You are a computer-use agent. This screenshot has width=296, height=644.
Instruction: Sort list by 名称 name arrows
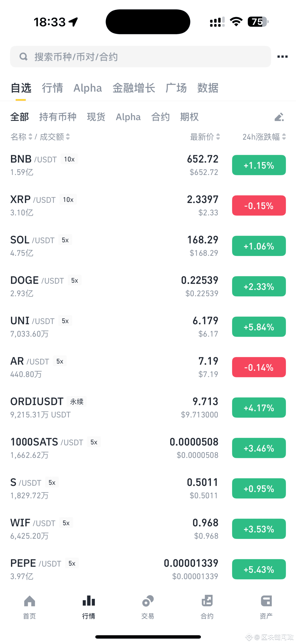[30, 137]
